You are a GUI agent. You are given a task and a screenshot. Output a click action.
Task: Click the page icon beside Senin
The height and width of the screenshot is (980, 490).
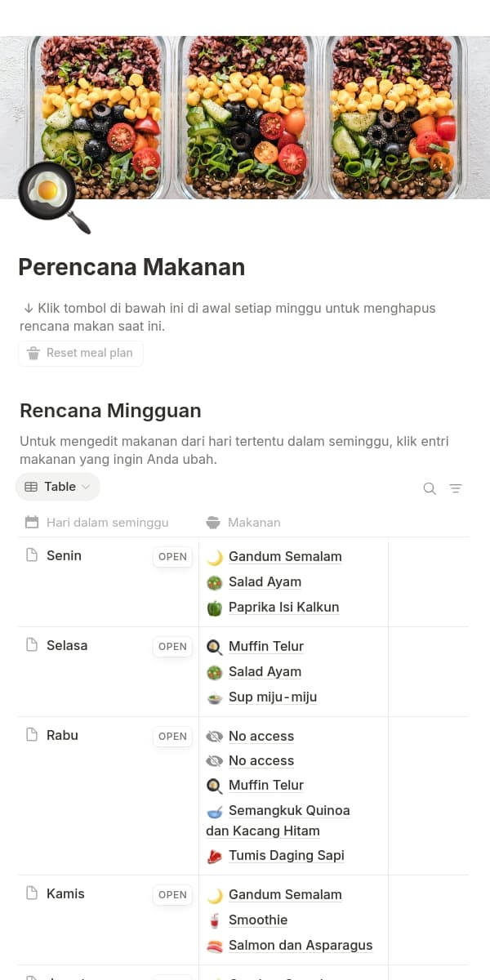(32, 555)
